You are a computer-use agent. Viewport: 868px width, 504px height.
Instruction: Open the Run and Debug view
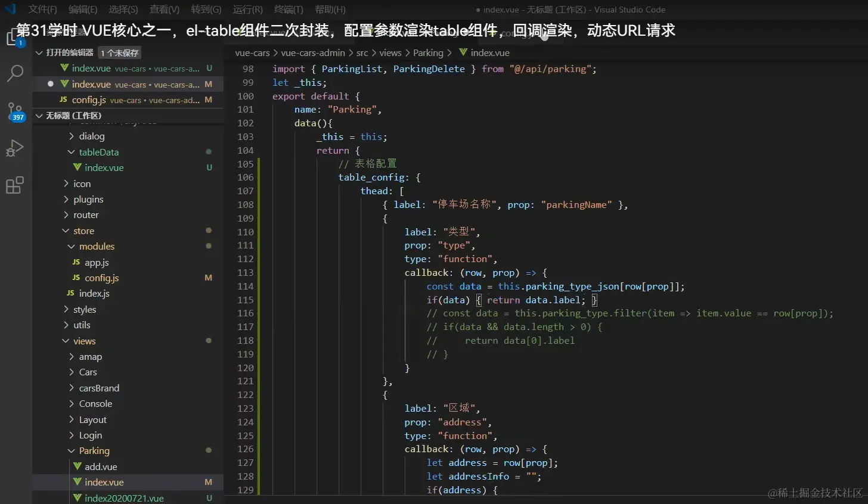click(x=14, y=148)
